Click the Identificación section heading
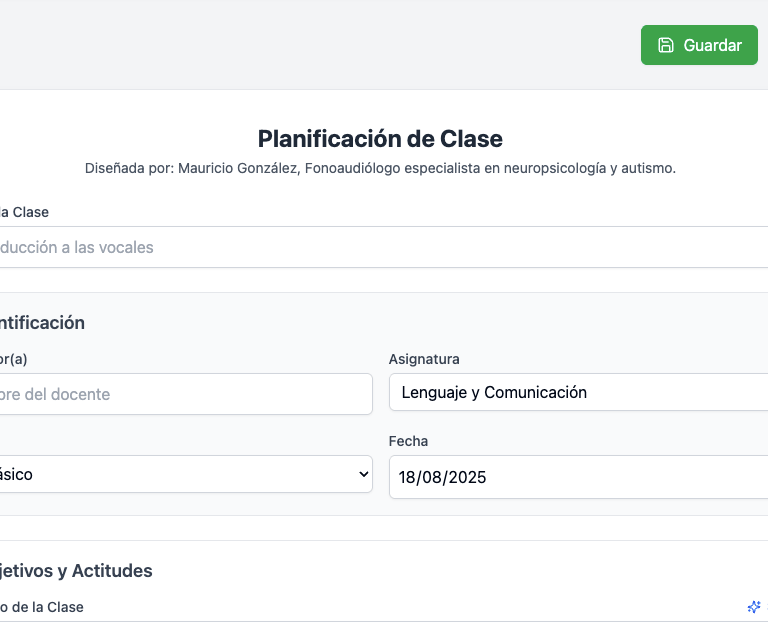Image resolution: width=768 pixels, height=628 pixels. (42, 323)
